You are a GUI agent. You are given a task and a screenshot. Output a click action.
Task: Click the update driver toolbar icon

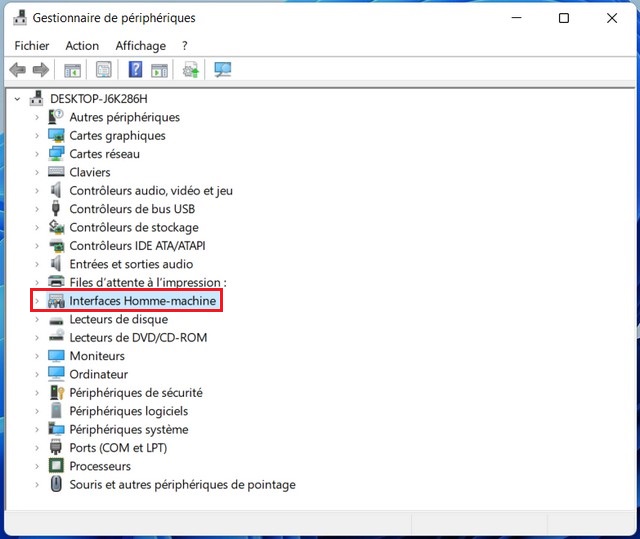pyautogui.click(x=190, y=70)
